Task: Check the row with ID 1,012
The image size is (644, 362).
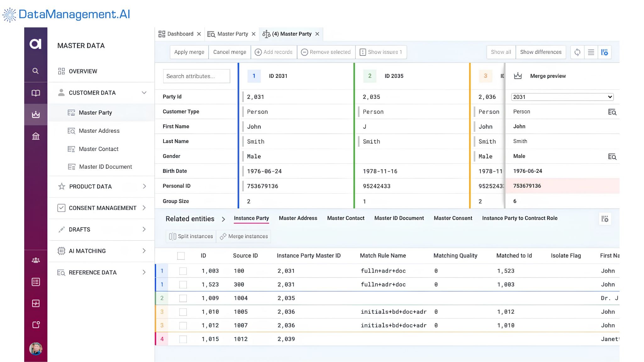Action: coord(183,326)
